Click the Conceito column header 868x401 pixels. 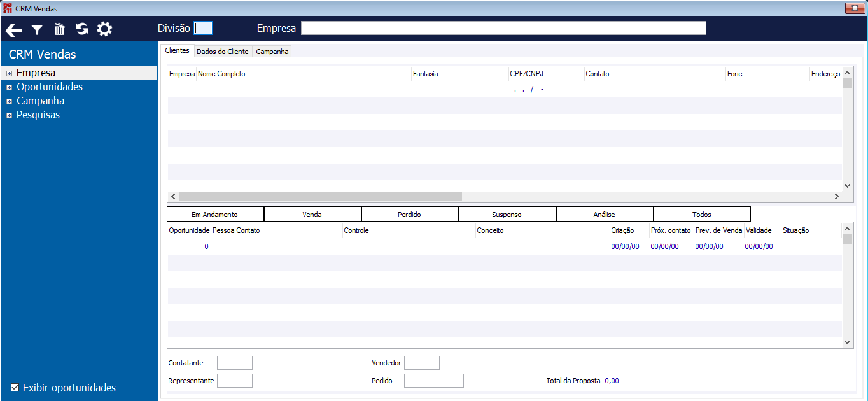coord(491,230)
